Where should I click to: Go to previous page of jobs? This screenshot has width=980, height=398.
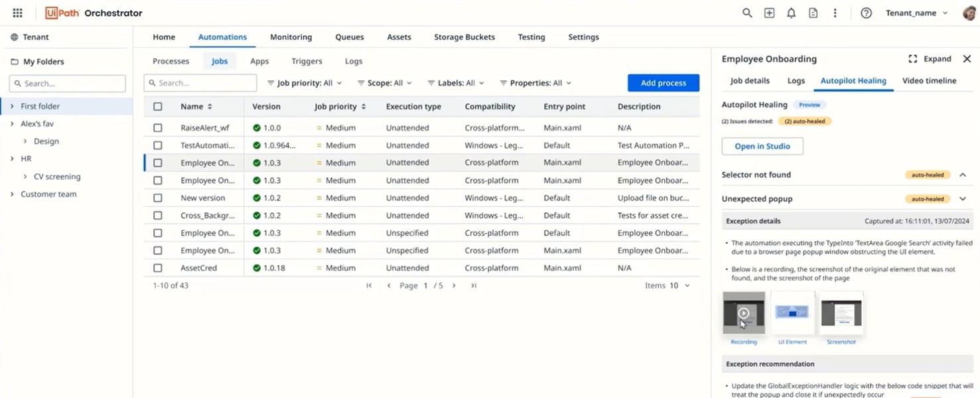[x=389, y=285]
